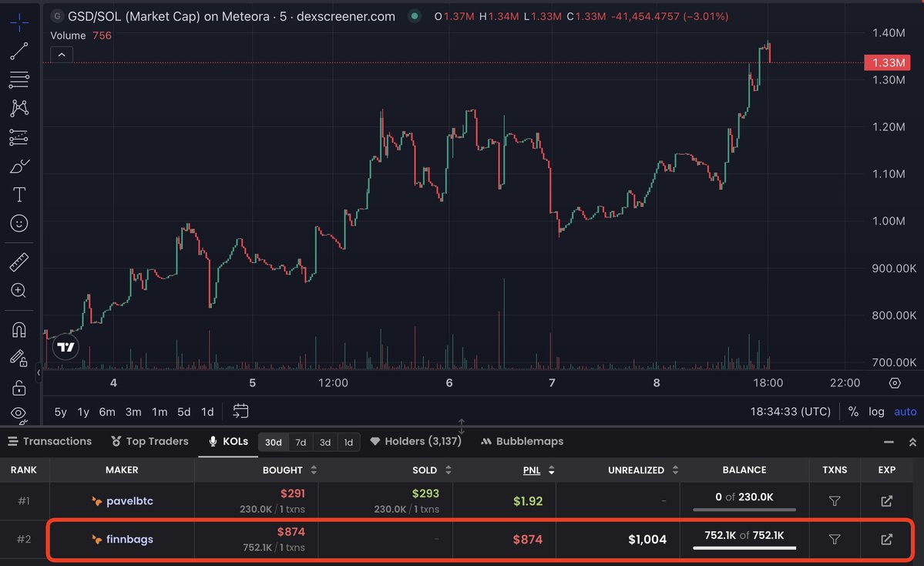
Task: Open the go to date calendar
Action: click(x=240, y=411)
